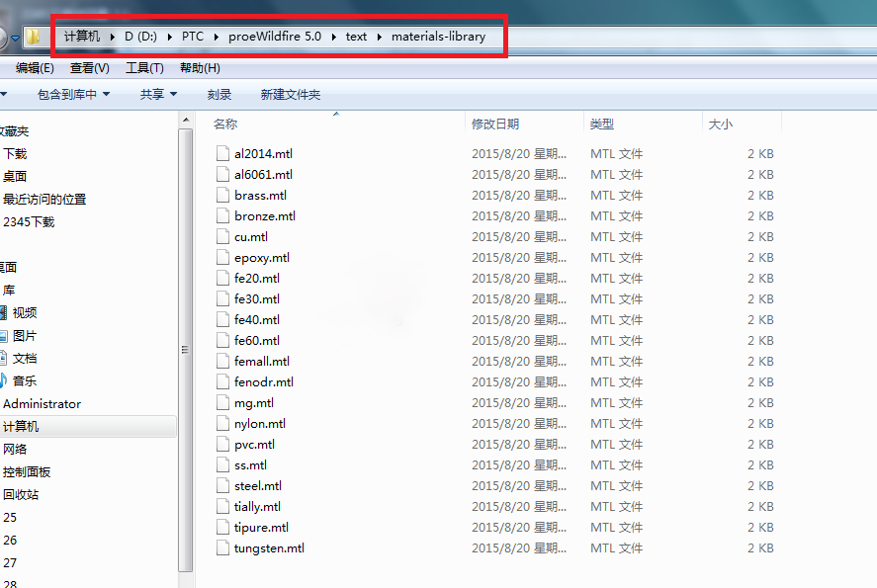This screenshot has height=588, width=877.
Task: Click the fe60.mtl file icon
Action: point(222,340)
